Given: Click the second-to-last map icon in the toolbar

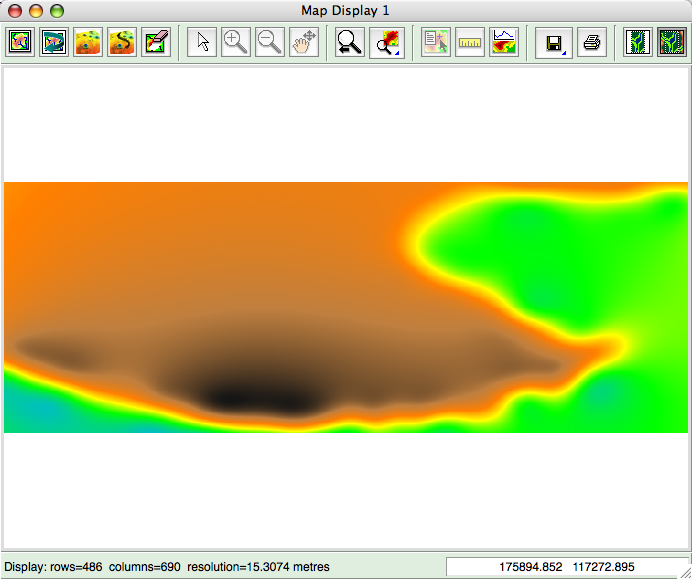Looking at the screenshot, I should pyautogui.click(x=637, y=42).
